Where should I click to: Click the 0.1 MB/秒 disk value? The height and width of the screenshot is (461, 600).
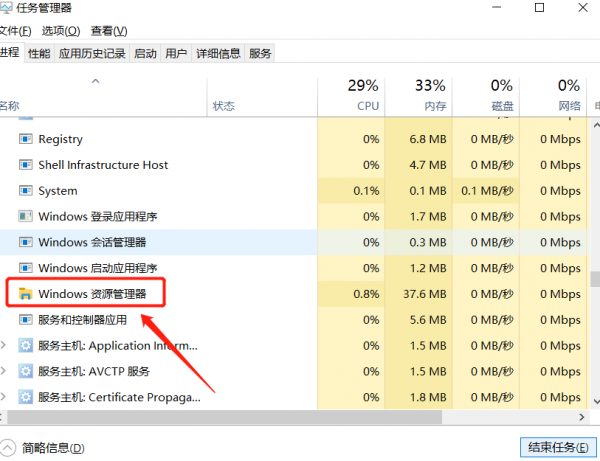(487, 191)
